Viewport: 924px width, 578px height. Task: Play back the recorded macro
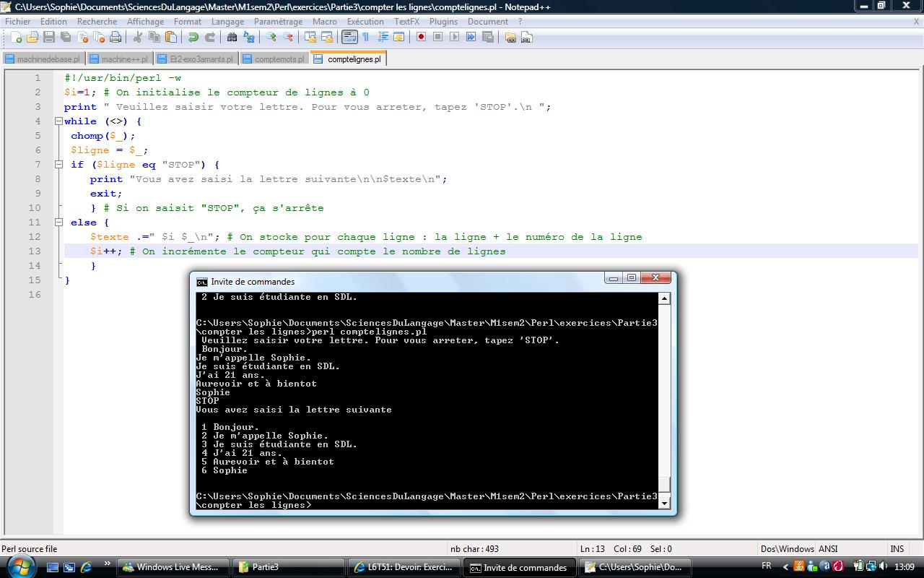point(454,37)
